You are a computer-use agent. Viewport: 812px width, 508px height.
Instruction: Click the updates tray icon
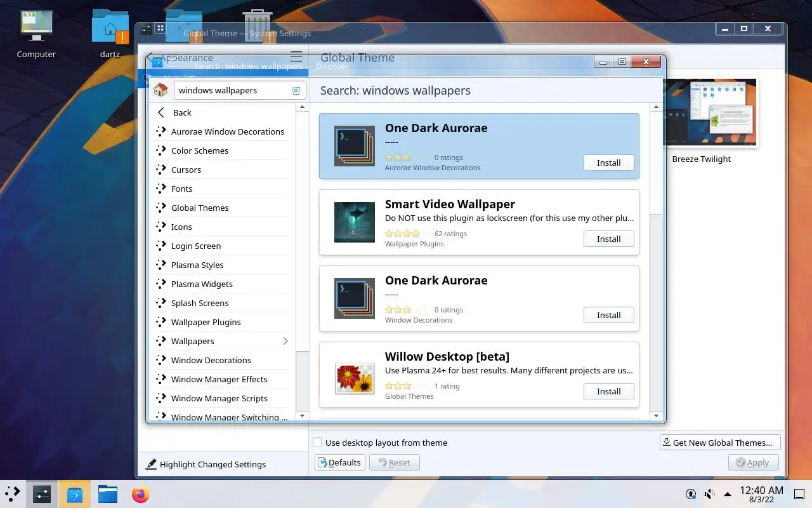pyautogui.click(x=691, y=494)
